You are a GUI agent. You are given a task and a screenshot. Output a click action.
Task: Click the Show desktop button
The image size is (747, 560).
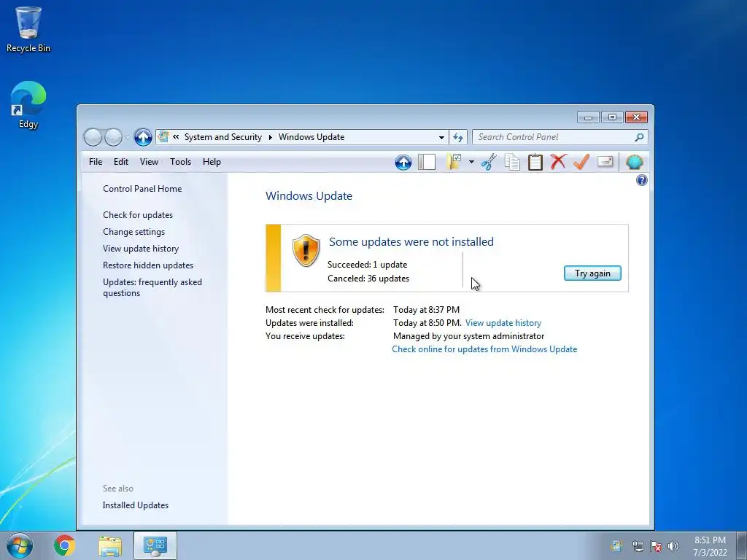point(742,545)
